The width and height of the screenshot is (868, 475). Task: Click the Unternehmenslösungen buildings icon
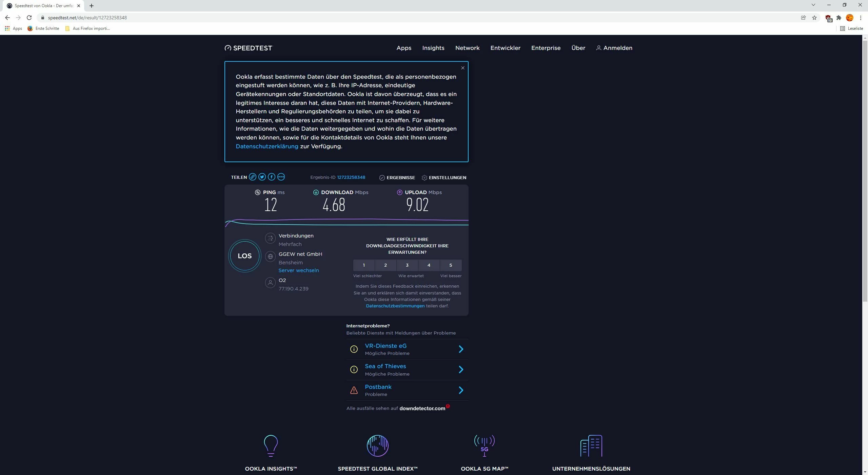tap(591, 445)
